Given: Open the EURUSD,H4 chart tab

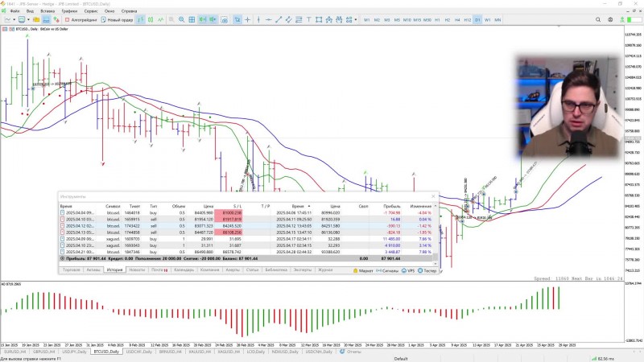Looking at the screenshot, I should coord(14,352).
